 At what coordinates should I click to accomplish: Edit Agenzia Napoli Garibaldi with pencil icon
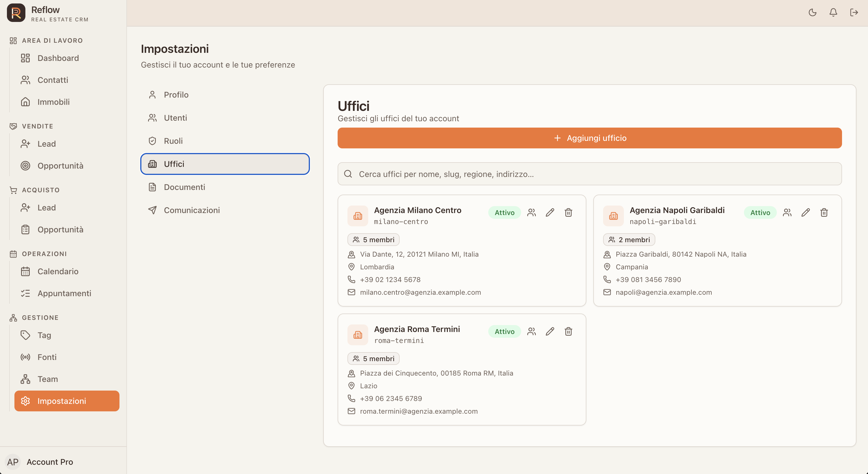point(806,212)
